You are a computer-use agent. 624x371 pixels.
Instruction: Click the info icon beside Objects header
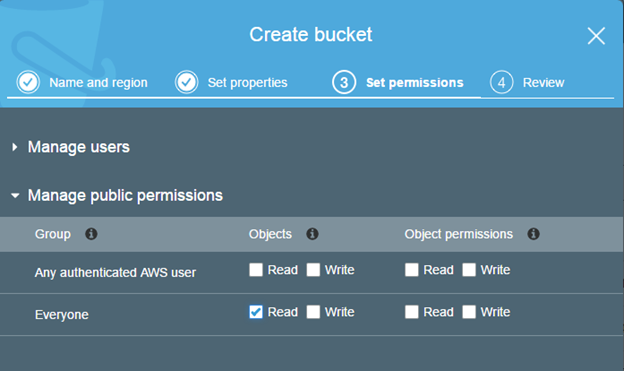point(312,234)
